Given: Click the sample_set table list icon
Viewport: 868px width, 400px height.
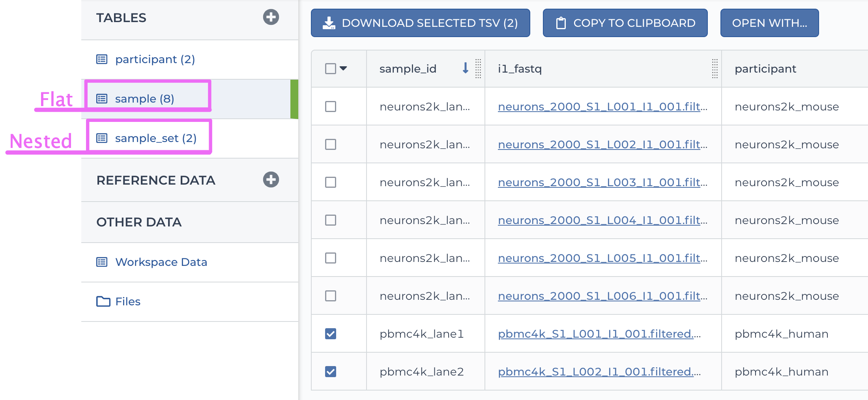Looking at the screenshot, I should [102, 138].
